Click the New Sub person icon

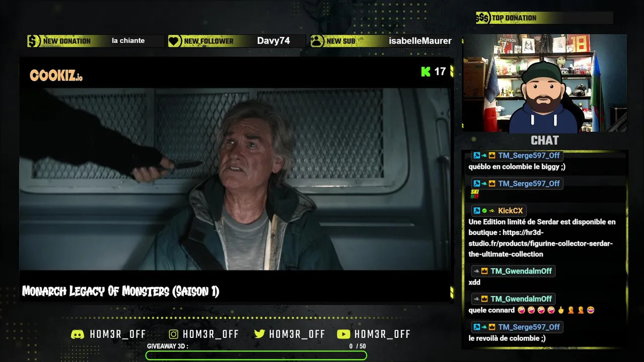click(317, 41)
